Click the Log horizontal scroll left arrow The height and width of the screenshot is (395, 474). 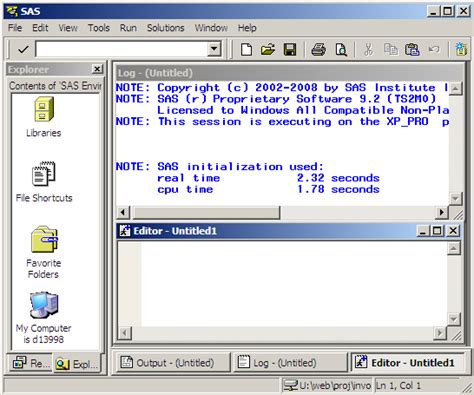123,212
